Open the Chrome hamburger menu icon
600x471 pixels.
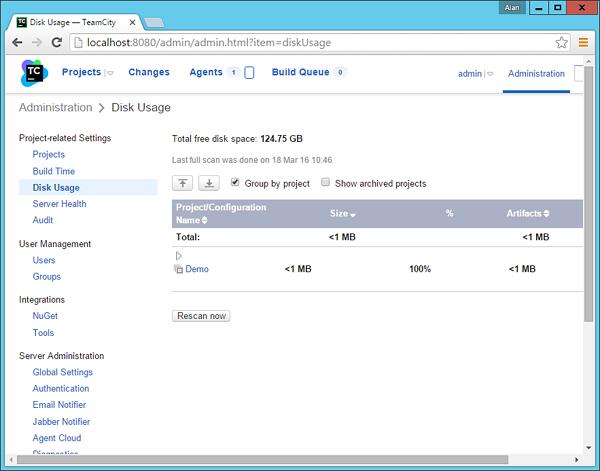(x=584, y=43)
